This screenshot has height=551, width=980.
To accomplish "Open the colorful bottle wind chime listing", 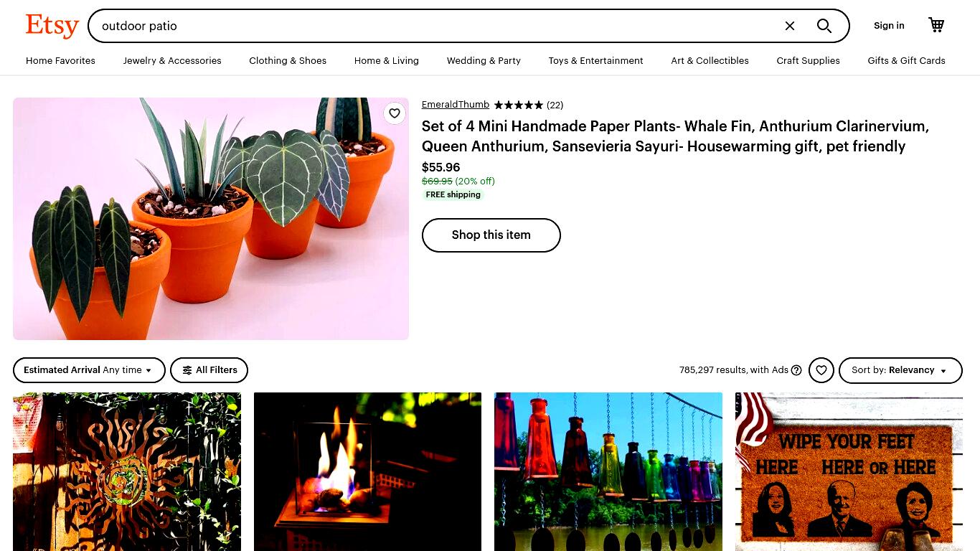I will coord(608,471).
